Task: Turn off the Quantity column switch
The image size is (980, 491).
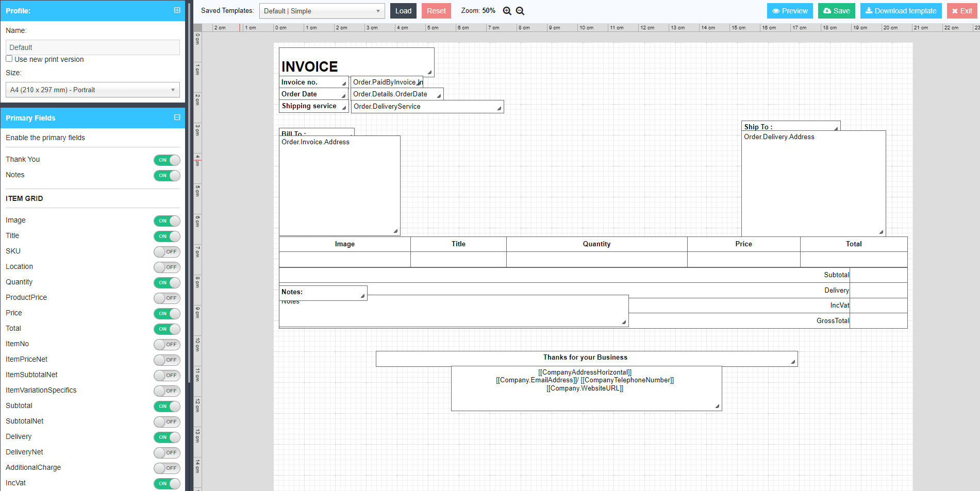Action: click(167, 283)
